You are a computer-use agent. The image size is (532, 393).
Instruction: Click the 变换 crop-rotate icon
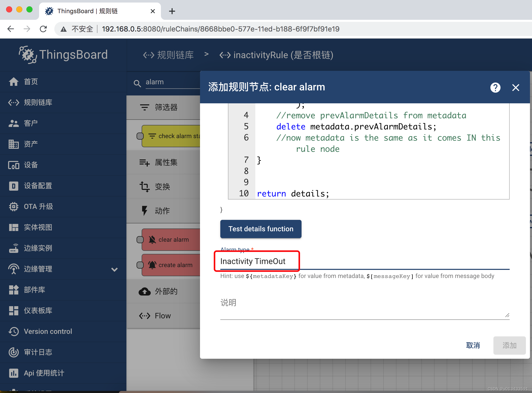point(145,187)
